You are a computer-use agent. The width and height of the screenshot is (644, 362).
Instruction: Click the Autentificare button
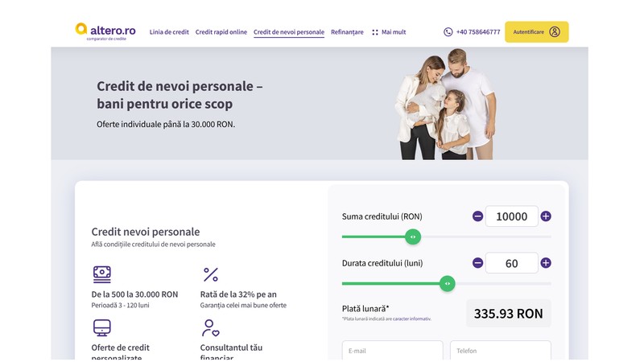[x=536, y=32]
